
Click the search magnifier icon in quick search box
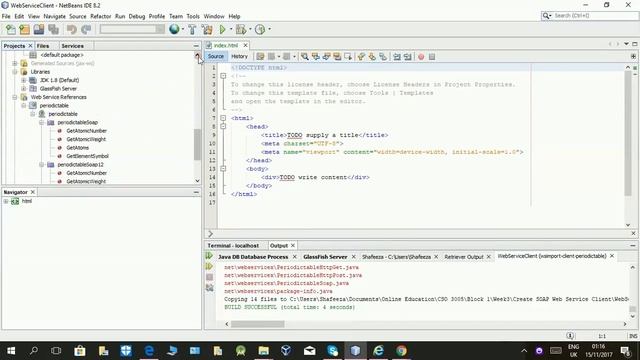click(x=546, y=16)
